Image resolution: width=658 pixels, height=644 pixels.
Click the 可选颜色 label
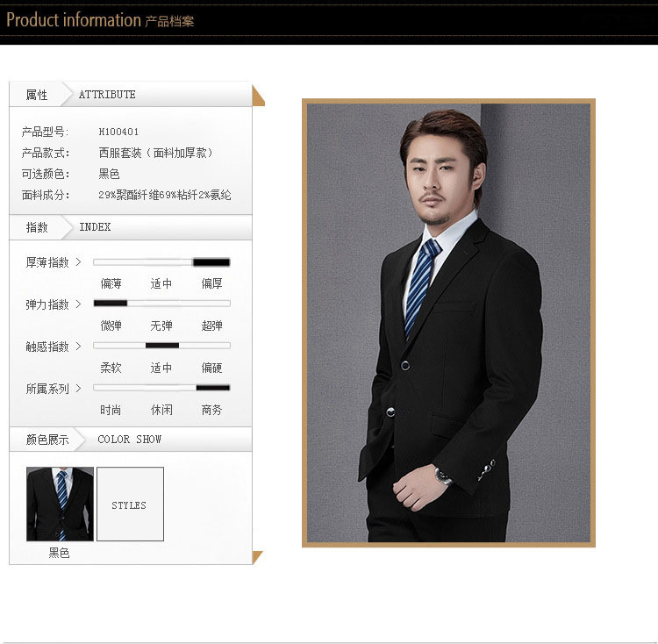click(46, 174)
